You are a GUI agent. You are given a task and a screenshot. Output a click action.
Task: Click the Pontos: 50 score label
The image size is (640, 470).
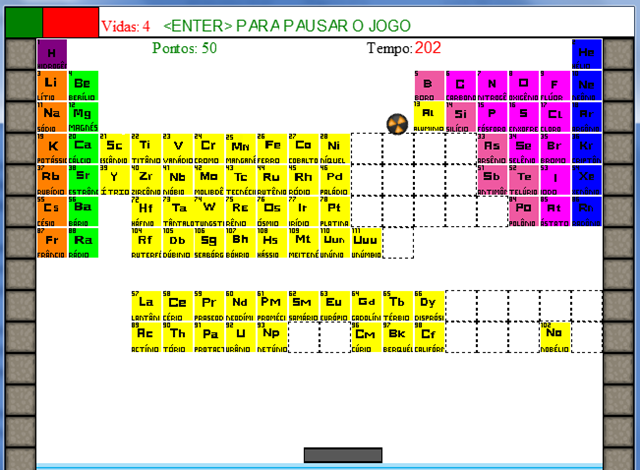pos(185,48)
